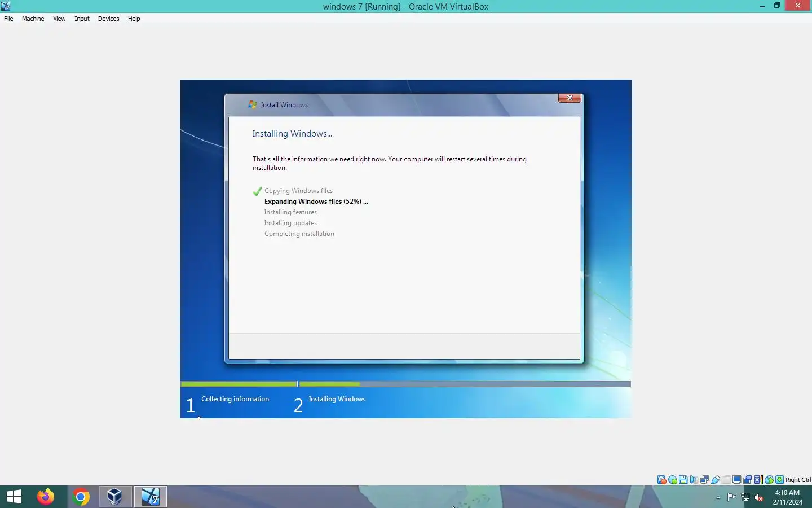The height and width of the screenshot is (508, 812).
Task: Show hidden system tray icons arrow
Action: coord(718,497)
